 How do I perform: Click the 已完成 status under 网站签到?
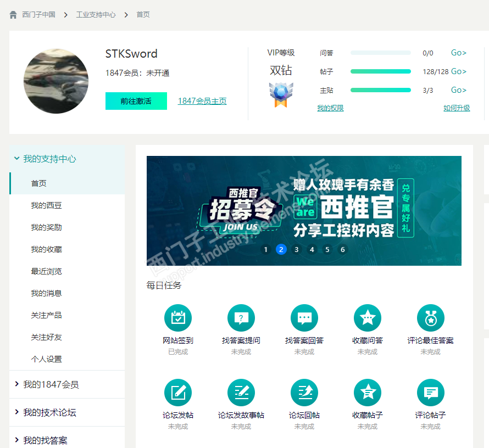(178, 352)
